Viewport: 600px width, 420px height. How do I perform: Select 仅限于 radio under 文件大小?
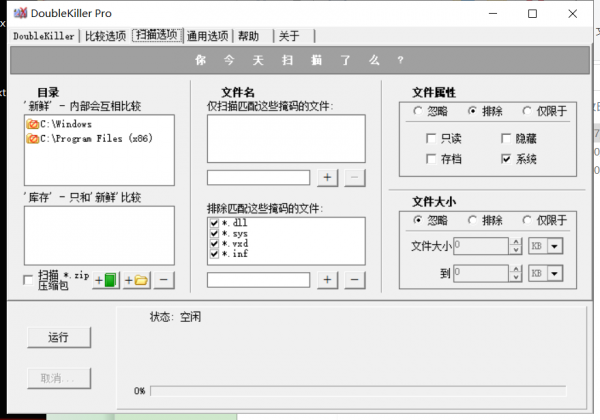(x=527, y=220)
